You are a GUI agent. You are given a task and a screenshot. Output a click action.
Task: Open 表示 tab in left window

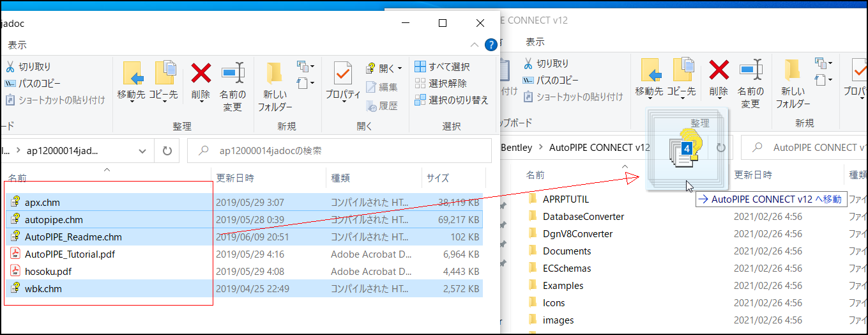tap(17, 45)
